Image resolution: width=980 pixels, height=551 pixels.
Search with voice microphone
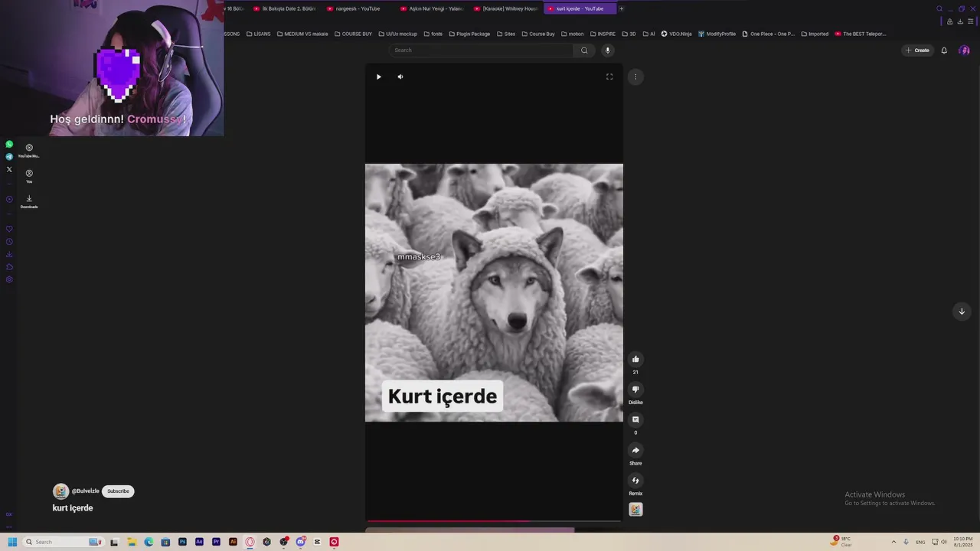[x=608, y=51]
